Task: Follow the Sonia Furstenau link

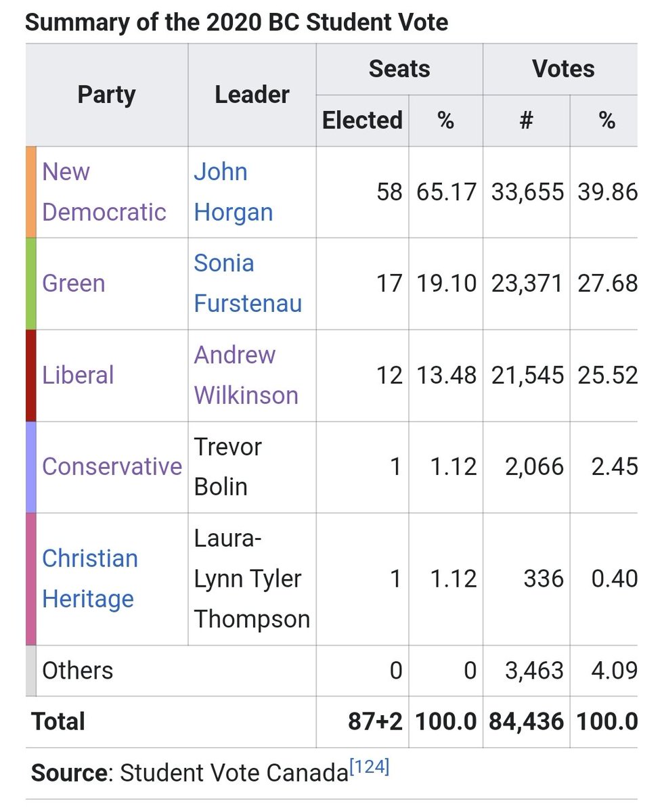Action: pos(247,283)
